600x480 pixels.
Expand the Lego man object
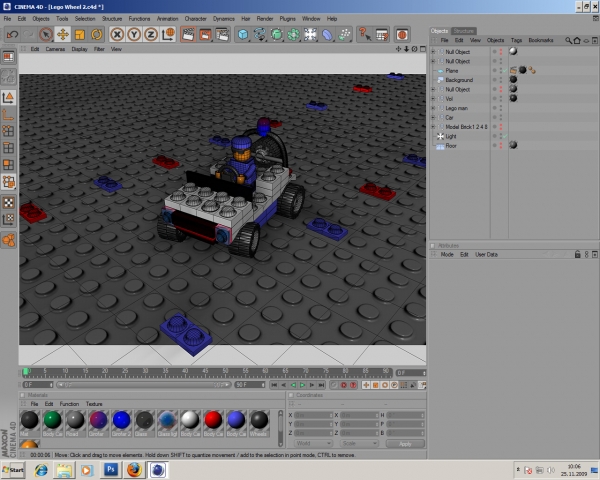point(433,108)
